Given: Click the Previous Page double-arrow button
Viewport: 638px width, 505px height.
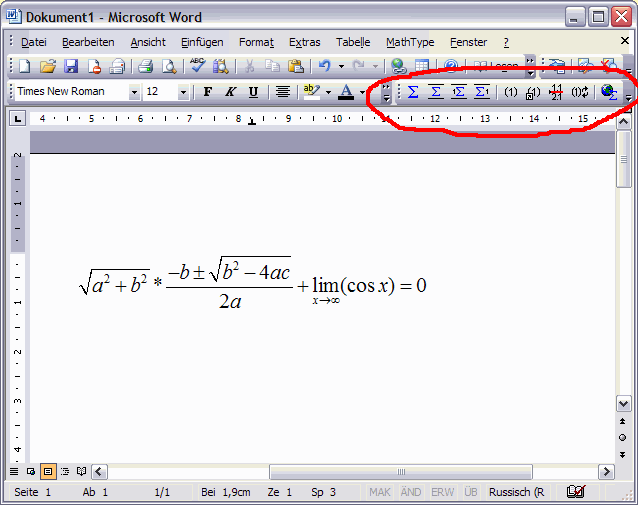Looking at the screenshot, I should [623, 421].
